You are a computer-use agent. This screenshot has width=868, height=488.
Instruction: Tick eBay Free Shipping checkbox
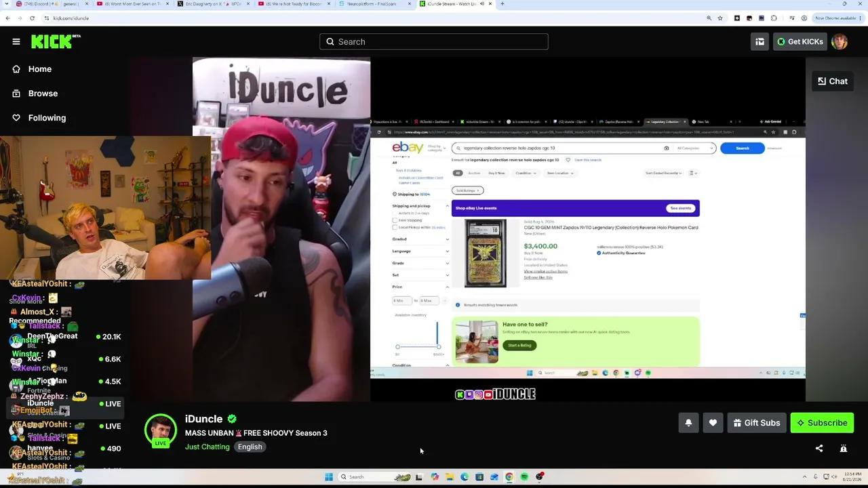pyautogui.click(x=395, y=220)
